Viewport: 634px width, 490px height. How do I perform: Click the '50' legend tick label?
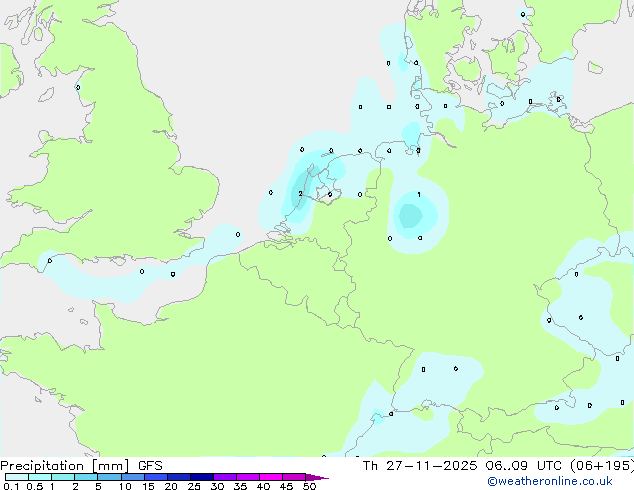coord(309,486)
